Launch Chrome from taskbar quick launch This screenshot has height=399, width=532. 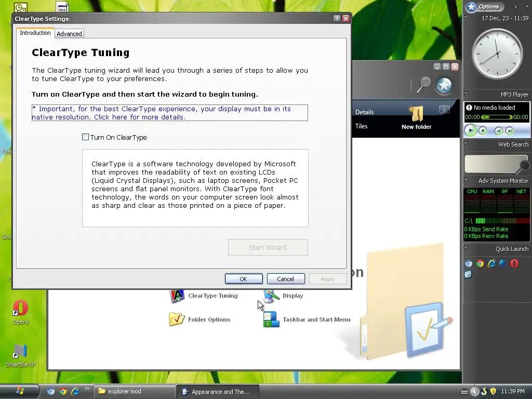tap(63, 391)
